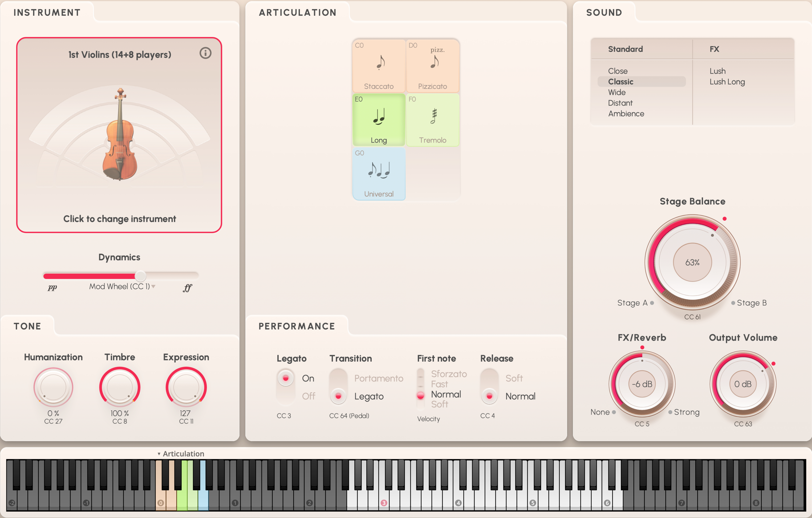Set First note to Soft
This screenshot has height=518, width=812.
pyautogui.click(x=440, y=404)
